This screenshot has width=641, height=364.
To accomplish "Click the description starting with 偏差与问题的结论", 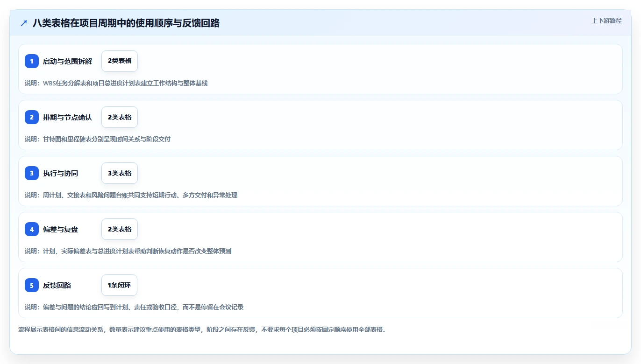I will pyautogui.click(x=134, y=307).
